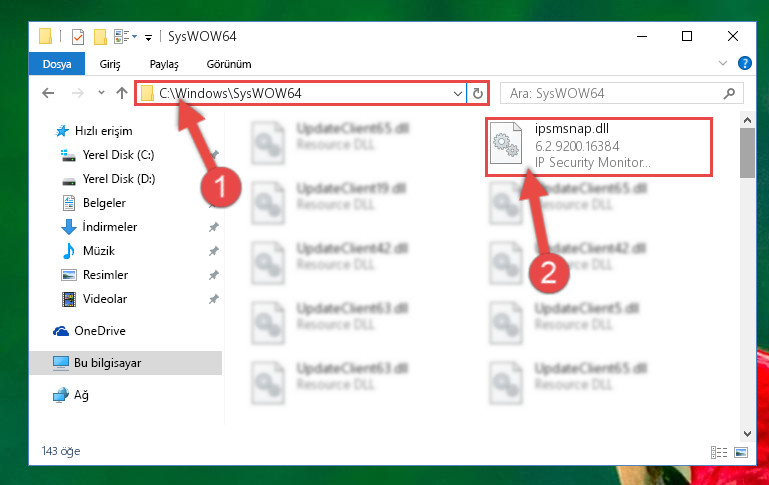Screen dimensions: 769x485
Task: Open Yerel Disk (D:) in sidebar
Action: pos(119,179)
